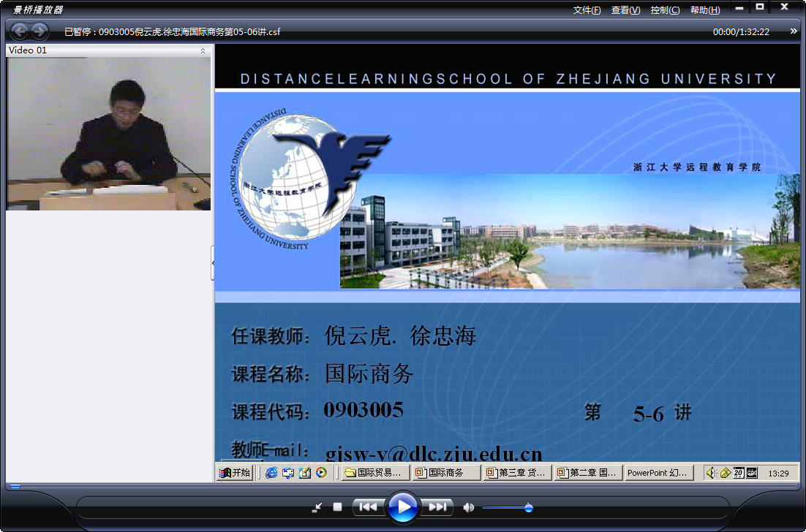Click the 00:00/1:32:22 time display
This screenshot has width=806, height=532.
click(x=741, y=32)
